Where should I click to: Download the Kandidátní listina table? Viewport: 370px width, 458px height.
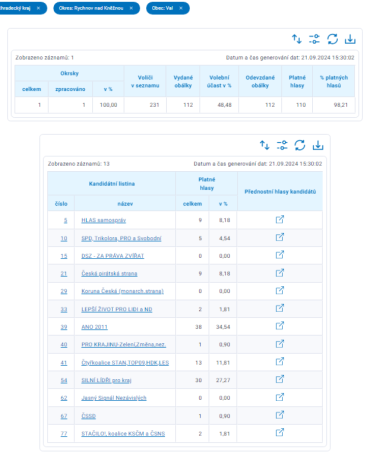(x=318, y=145)
